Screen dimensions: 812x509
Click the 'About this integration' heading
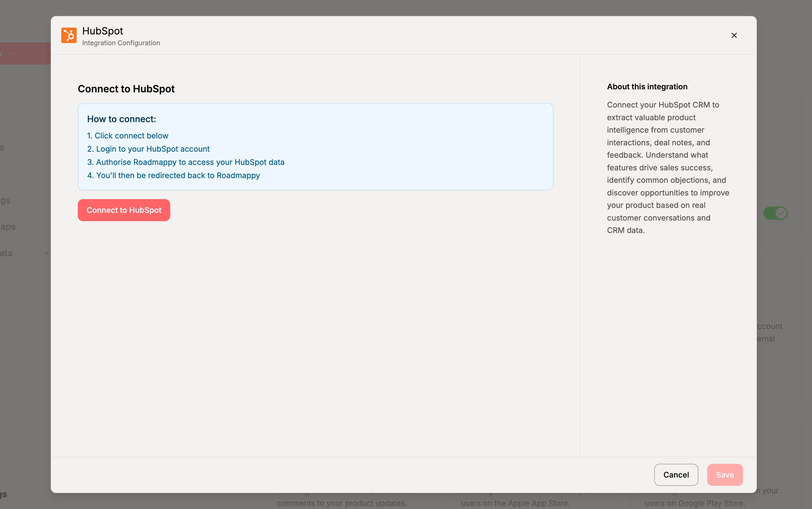(647, 87)
